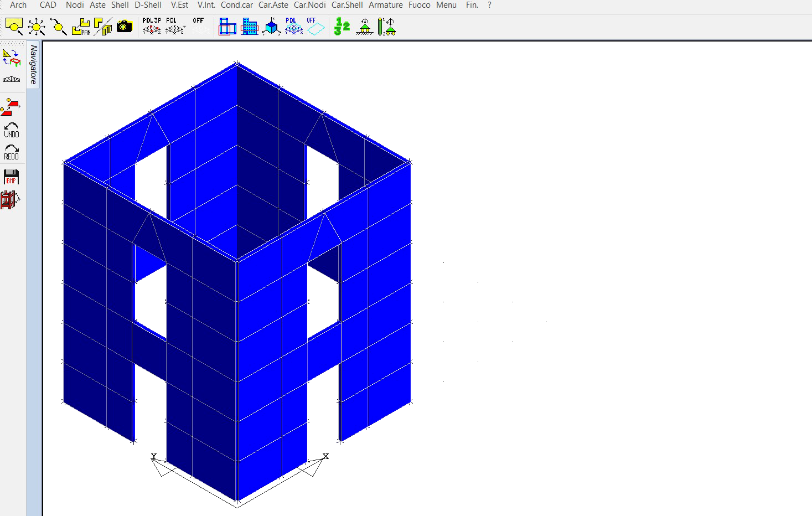Activate the zoom previous magnifier tool
812x516 pixels.
tap(58, 27)
